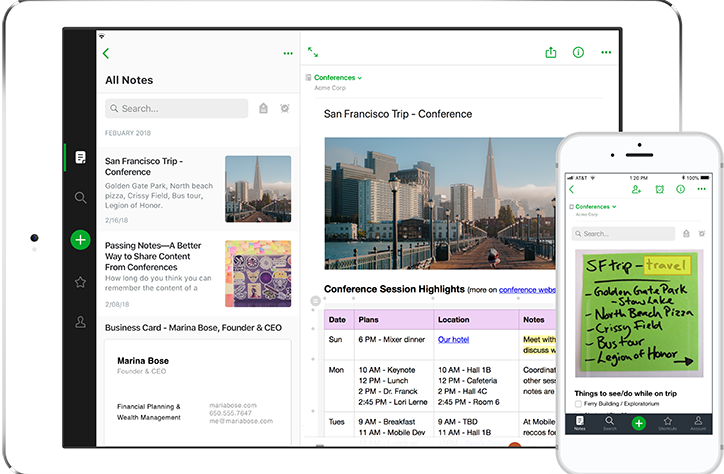
Task: Click 'Things to see/do while on trip' heading
Action: click(626, 393)
